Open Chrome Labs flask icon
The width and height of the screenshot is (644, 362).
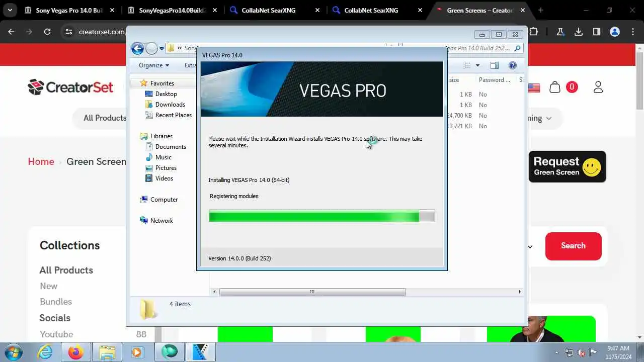pyautogui.click(x=560, y=32)
